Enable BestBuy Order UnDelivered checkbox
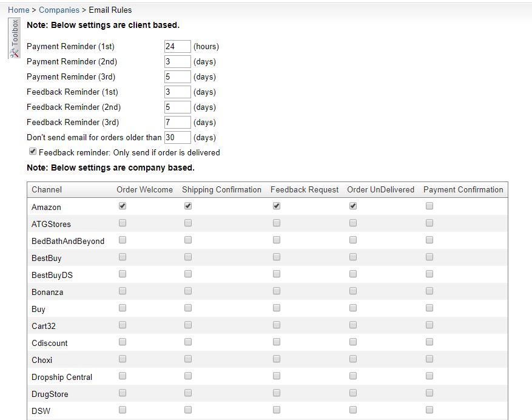 (353, 257)
